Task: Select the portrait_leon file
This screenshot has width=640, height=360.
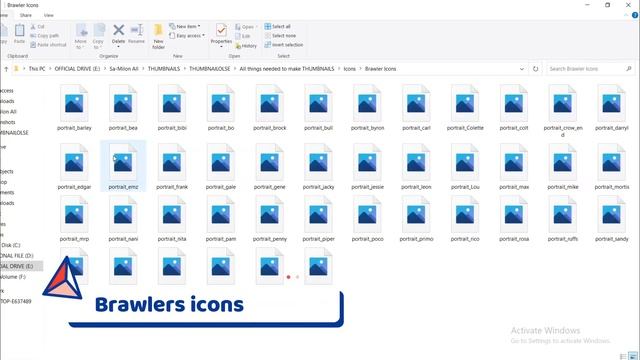Action: coord(416,167)
